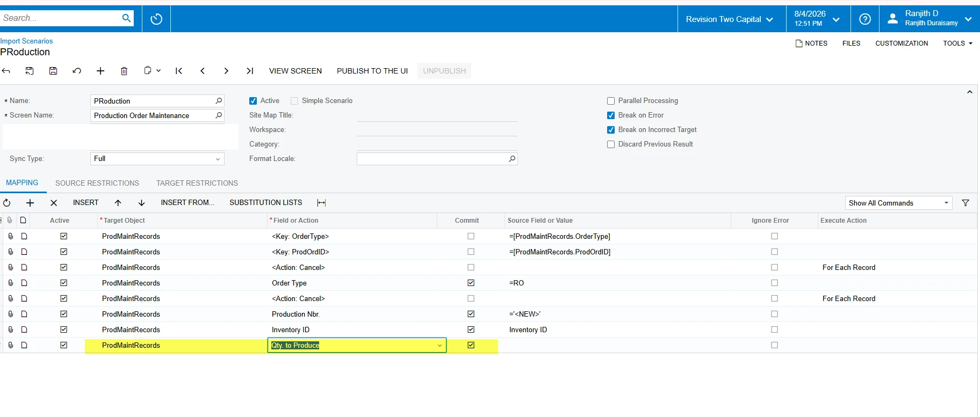
Task: Open the Notes panel
Action: tap(811, 43)
